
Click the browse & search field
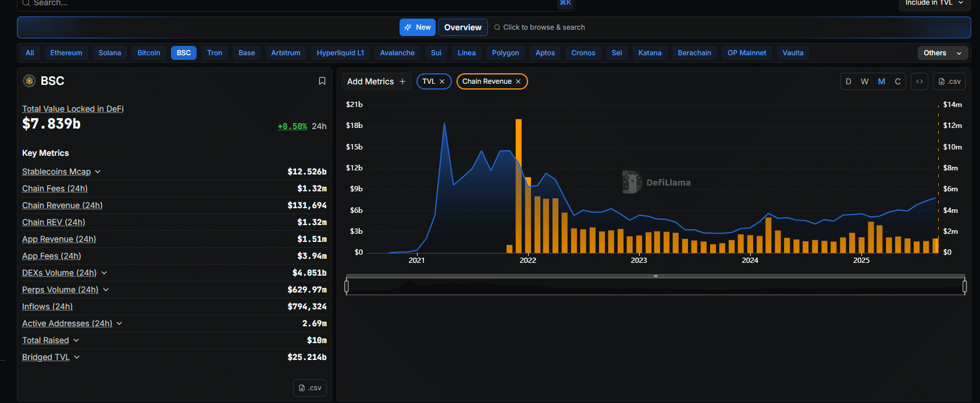[x=544, y=27]
